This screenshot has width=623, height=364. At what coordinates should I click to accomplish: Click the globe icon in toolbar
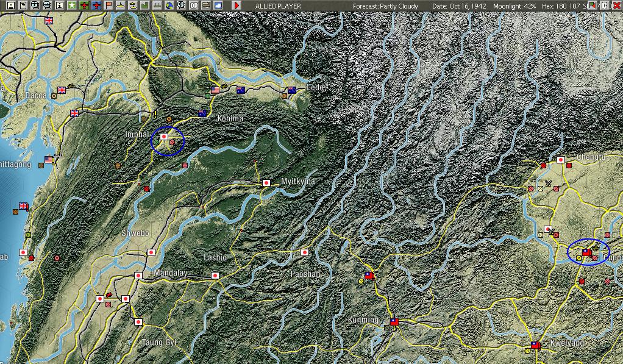click(169, 5)
